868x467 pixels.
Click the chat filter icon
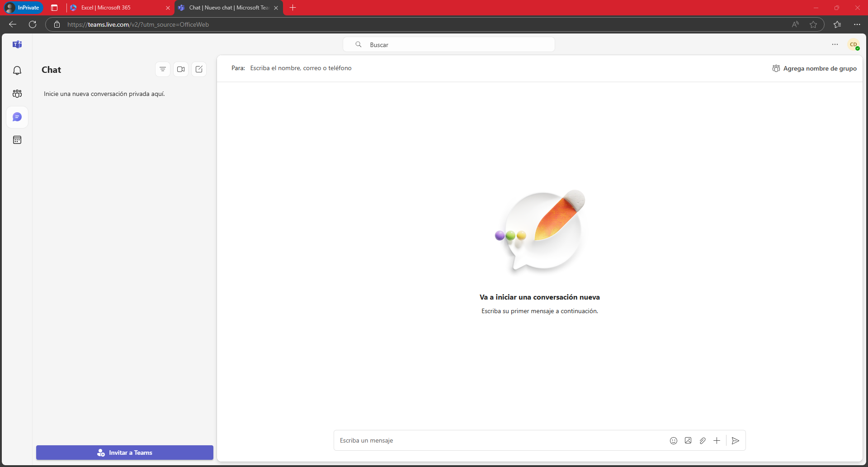pyautogui.click(x=163, y=69)
